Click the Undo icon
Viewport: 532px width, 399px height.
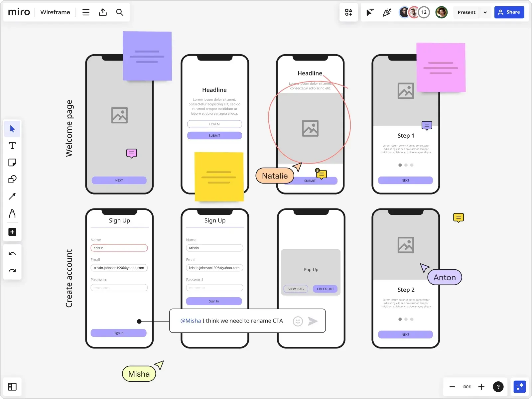tap(12, 253)
